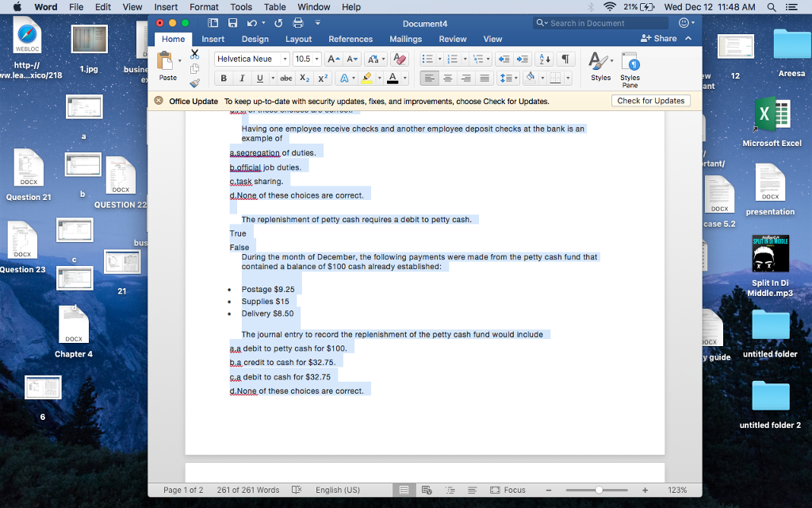Toggle paragraph marks visibility
This screenshot has width=812, height=508.
click(565, 60)
